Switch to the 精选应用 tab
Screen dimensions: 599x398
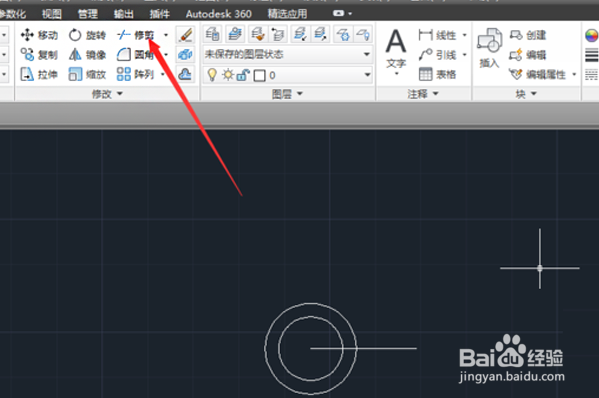click(x=287, y=14)
